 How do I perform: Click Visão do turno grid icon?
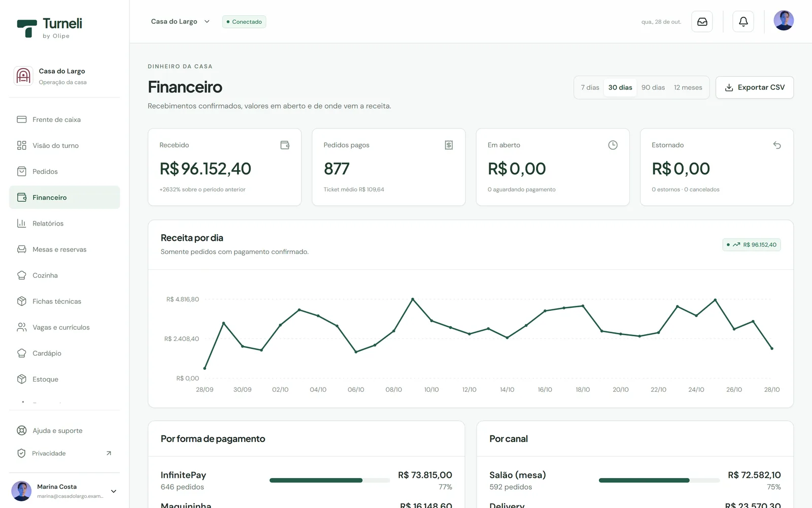click(21, 145)
